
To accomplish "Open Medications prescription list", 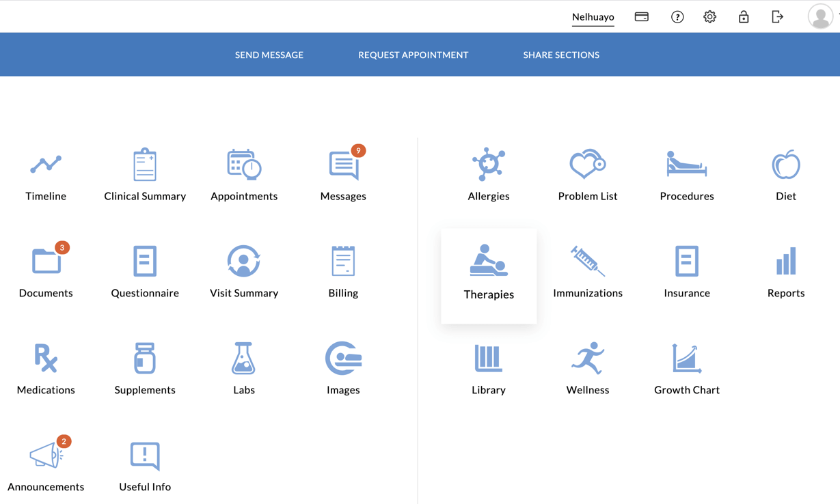I will (46, 369).
